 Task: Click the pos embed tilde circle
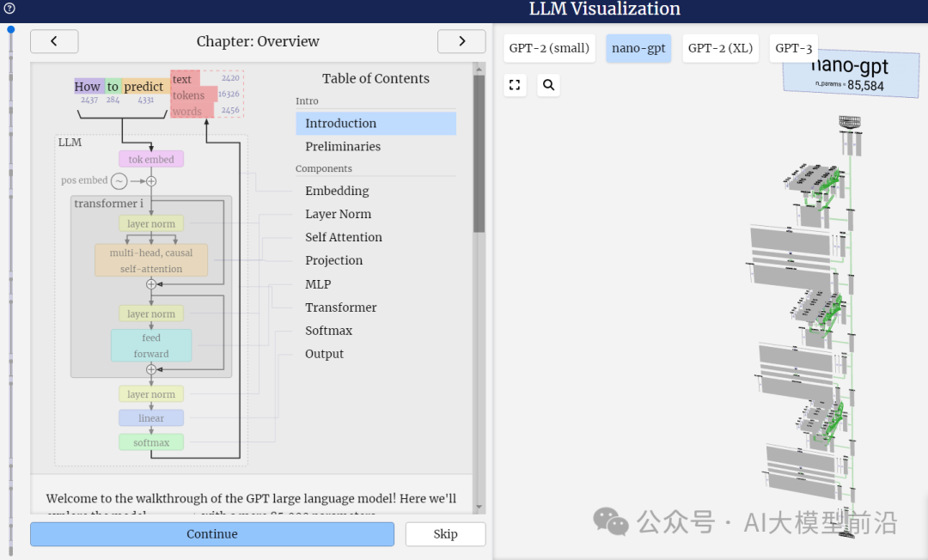pyautogui.click(x=119, y=181)
